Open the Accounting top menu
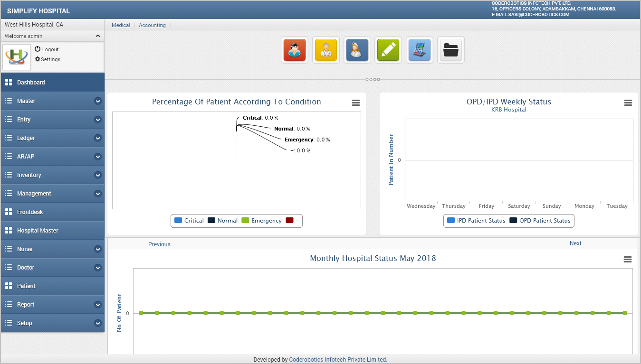The width and height of the screenshot is (641, 364). 152,25
